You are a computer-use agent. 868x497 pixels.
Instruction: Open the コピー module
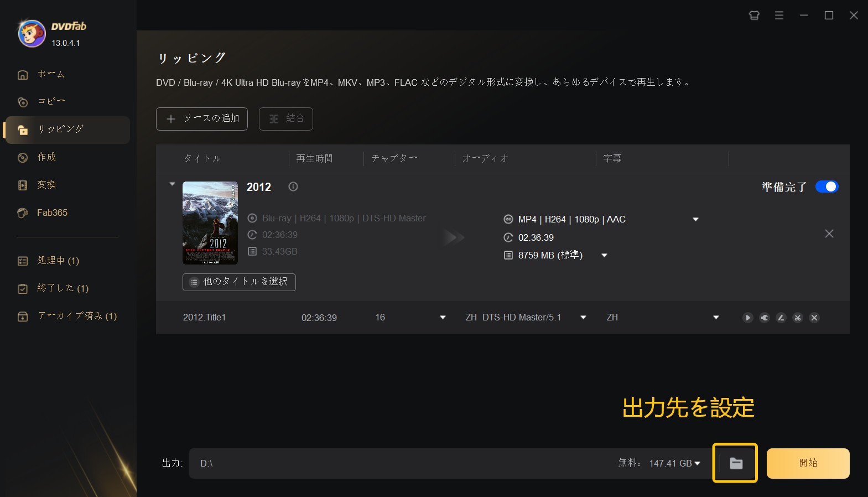coord(67,102)
